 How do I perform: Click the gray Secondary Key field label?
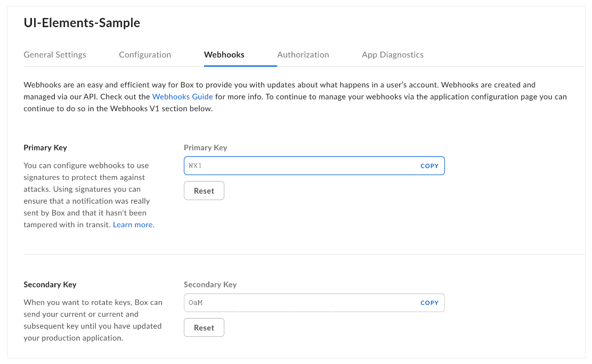(210, 285)
